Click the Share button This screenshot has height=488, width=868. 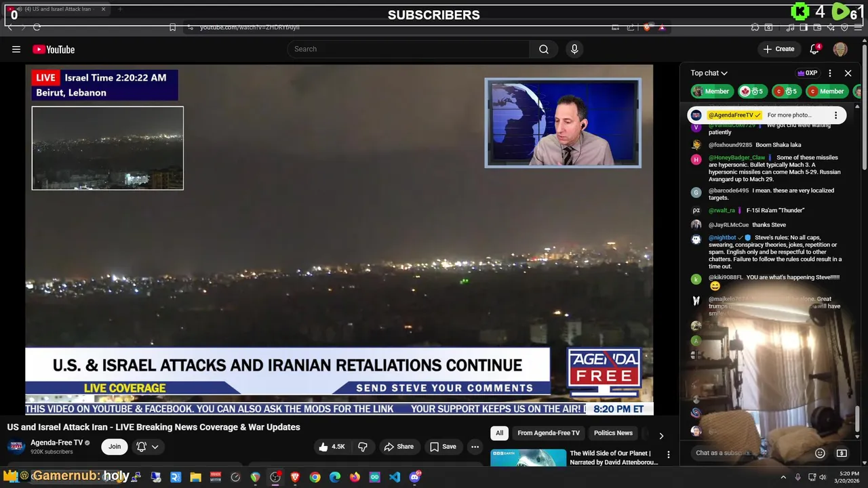[399, 447]
